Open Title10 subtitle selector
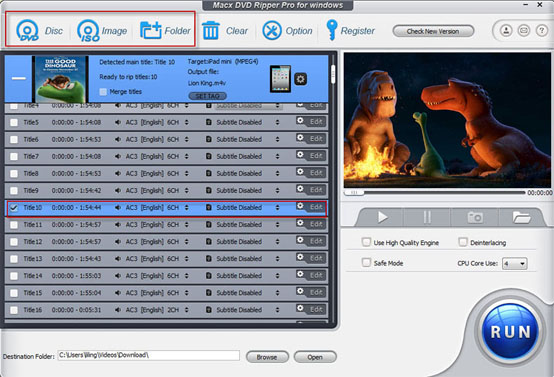The height and width of the screenshot is (377, 554). click(277, 207)
